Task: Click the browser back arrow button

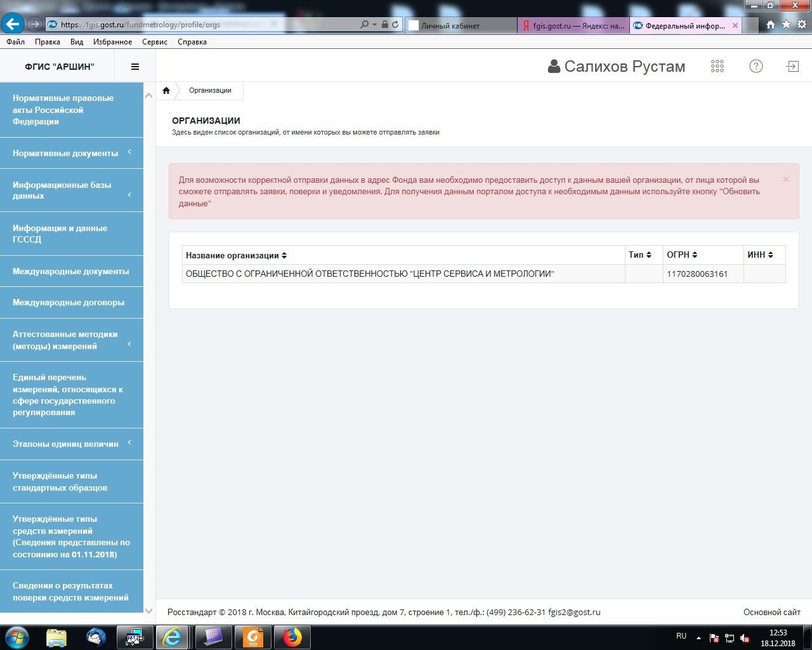Action: pos(12,25)
